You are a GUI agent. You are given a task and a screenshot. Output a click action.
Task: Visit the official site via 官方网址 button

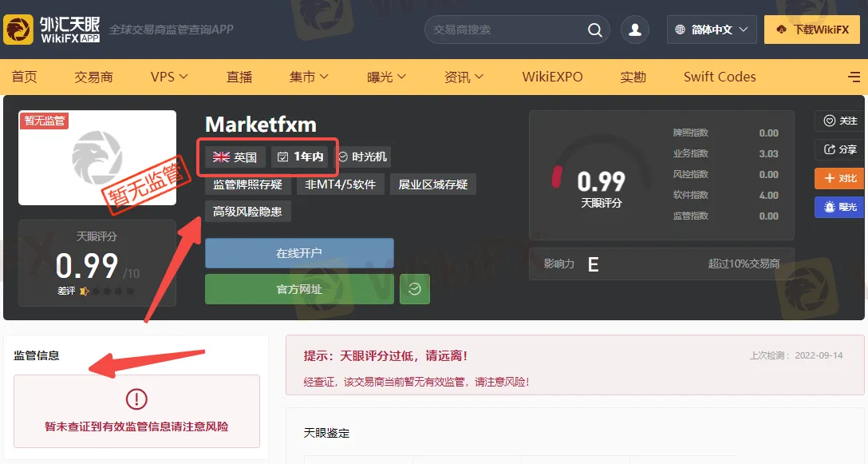[299, 289]
